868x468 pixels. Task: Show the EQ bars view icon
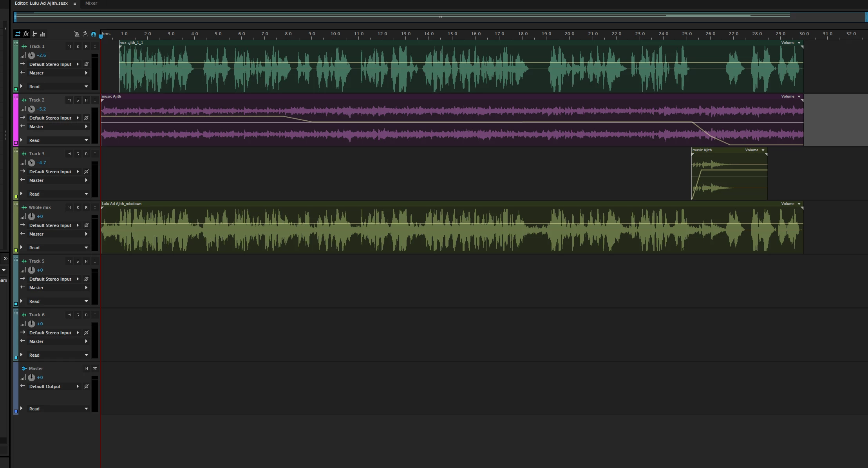point(43,34)
